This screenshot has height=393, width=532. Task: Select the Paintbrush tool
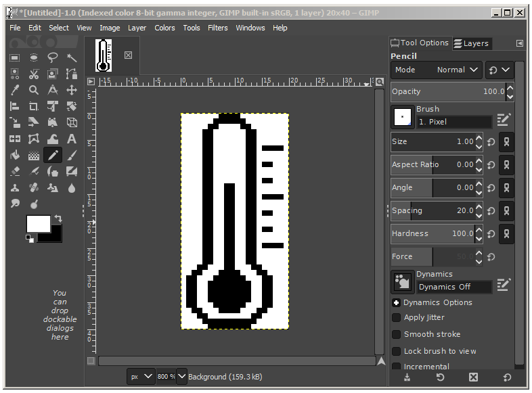[x=72, y=156]
